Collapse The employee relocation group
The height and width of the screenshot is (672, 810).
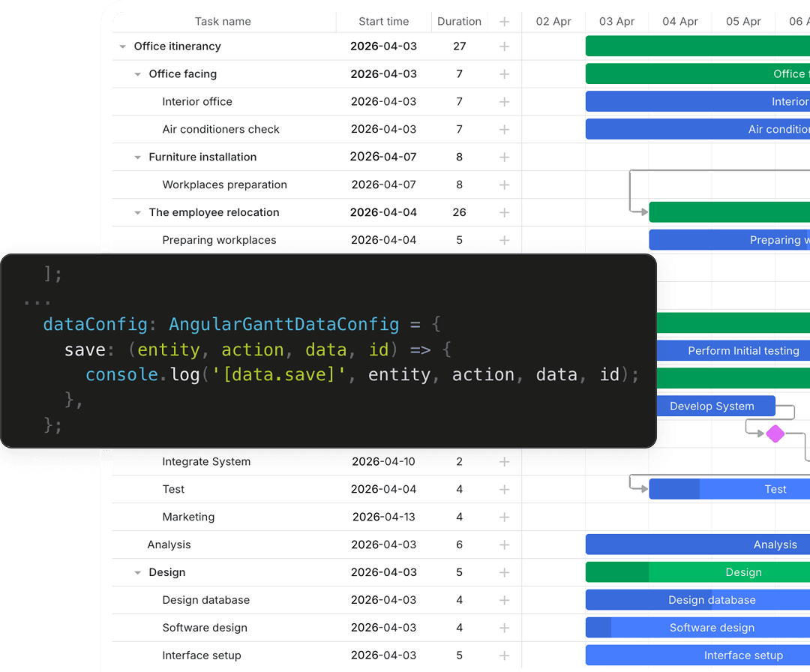pos(137,213)
